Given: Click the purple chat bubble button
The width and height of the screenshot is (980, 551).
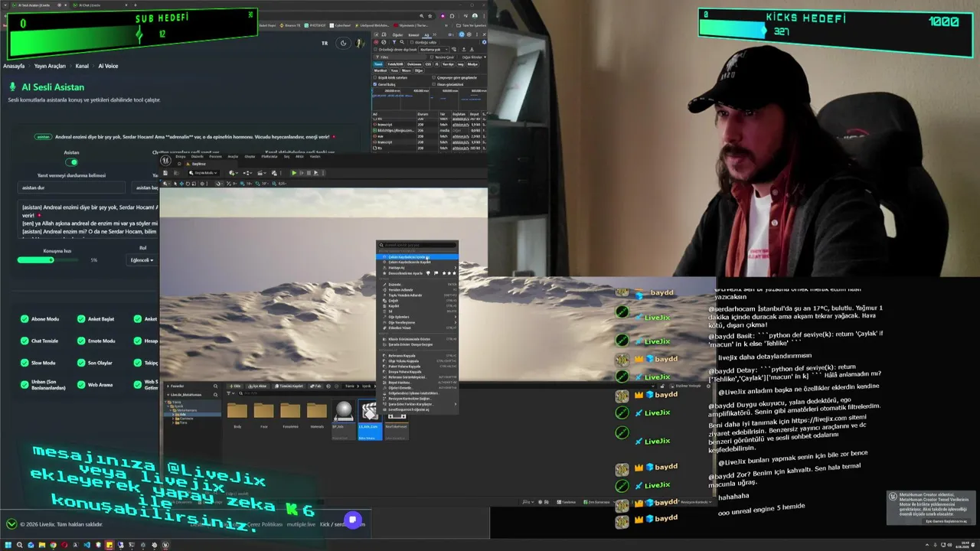Looking at the screenshot, I should coord(352,520).
